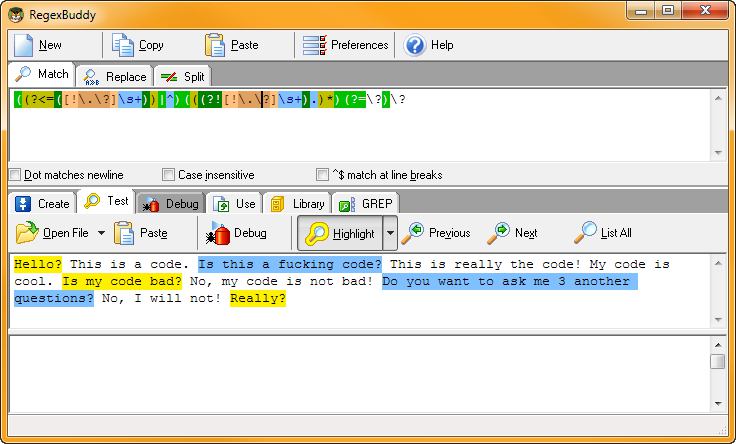The width and height of the screenshot is (736, 444).
Task: Click the Copy icon in top toolbar
Action: point(123,45)
